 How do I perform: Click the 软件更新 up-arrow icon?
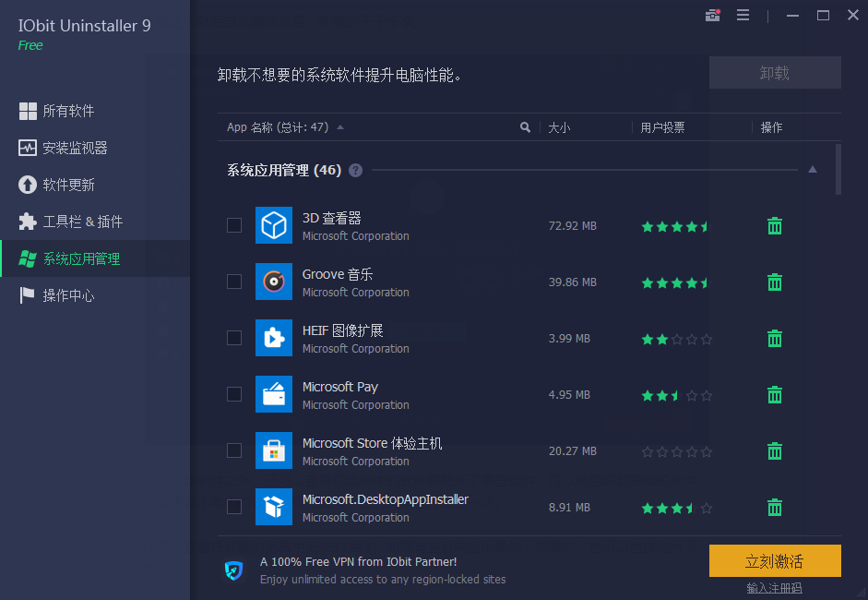click(28, 185)
